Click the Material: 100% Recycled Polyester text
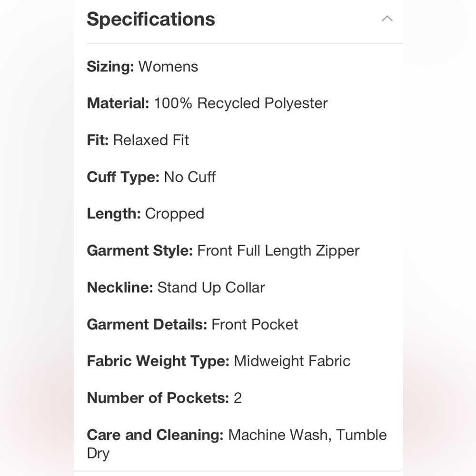The width and height of the screenshot is (476, 476). [207, 103]
